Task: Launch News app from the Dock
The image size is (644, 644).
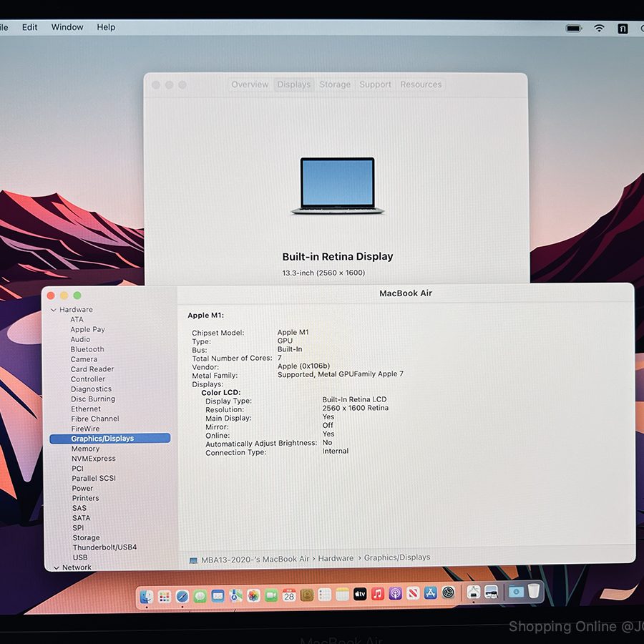Action: [x=413, y=593]
